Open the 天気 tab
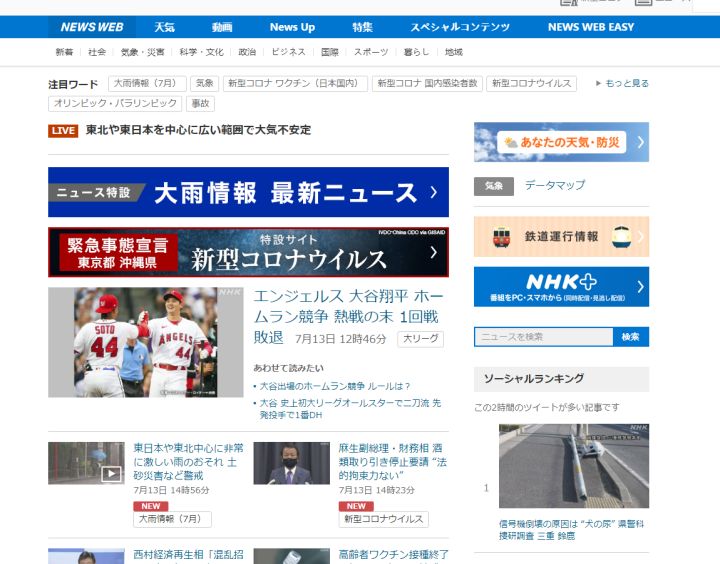This screenshot has height=564, width=720. pyautogui.click(x=164, y=27)
